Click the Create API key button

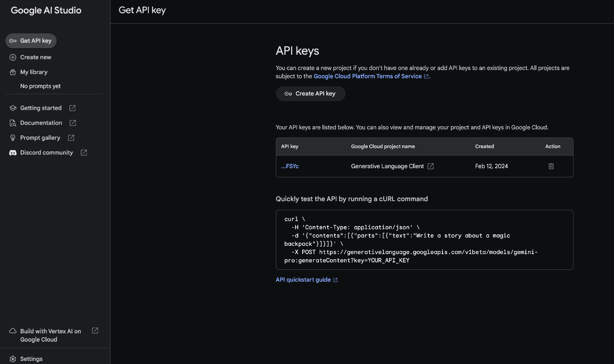tap(311, 94)
